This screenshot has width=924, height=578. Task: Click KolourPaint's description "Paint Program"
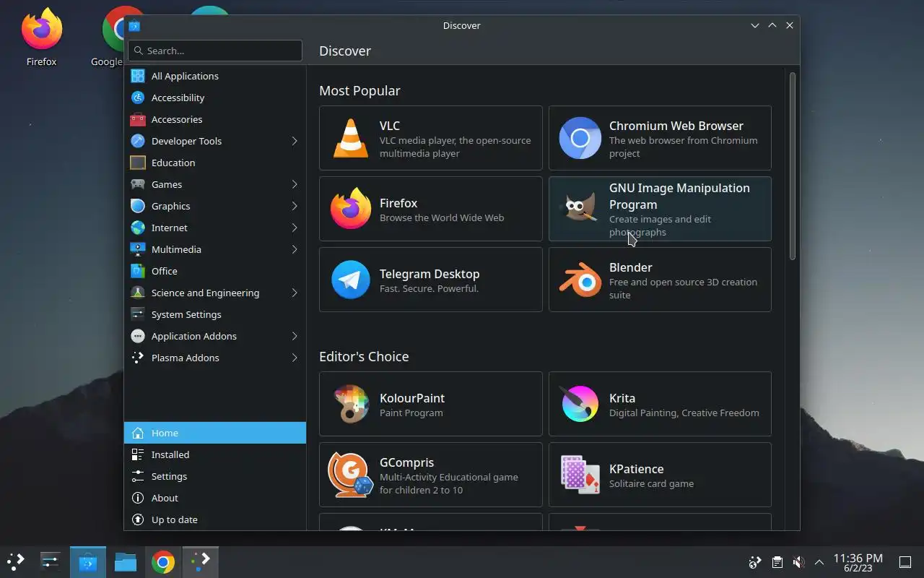click(411, 413)
